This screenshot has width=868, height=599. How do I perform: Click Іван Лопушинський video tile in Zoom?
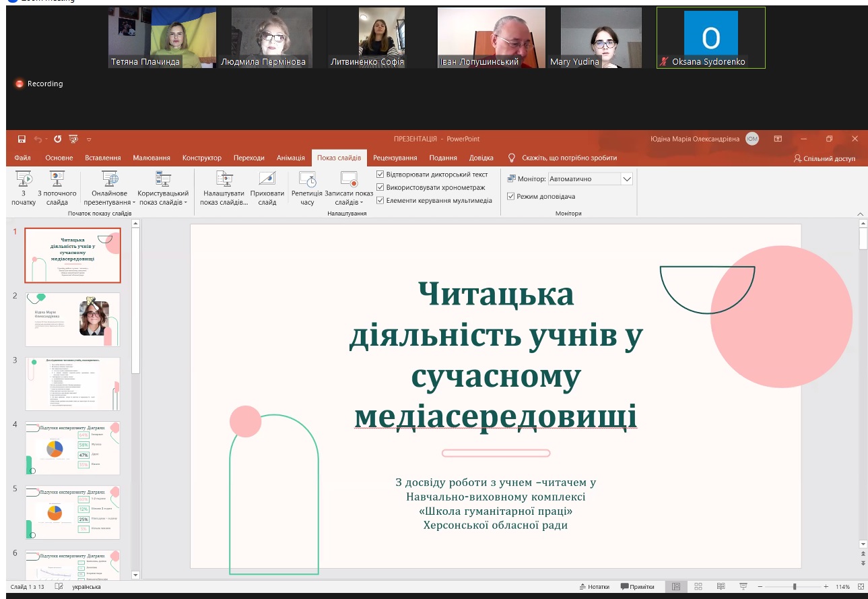[x=492, y=38]
